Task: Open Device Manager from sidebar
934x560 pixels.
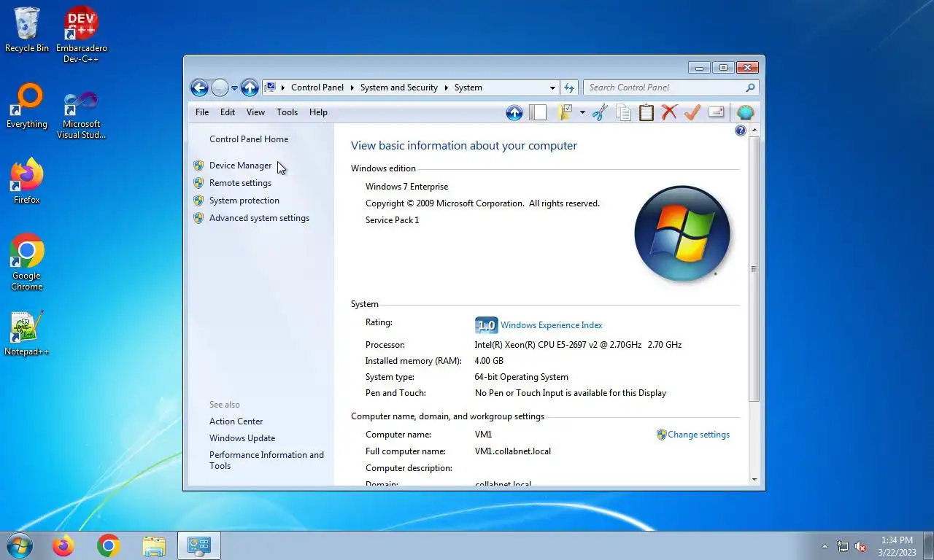Action: pyautogui.click(x=240, y=166)
